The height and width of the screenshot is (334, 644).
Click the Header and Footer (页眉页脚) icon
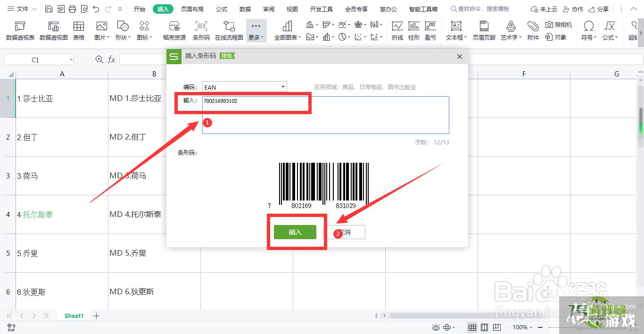tap(484, 31)
